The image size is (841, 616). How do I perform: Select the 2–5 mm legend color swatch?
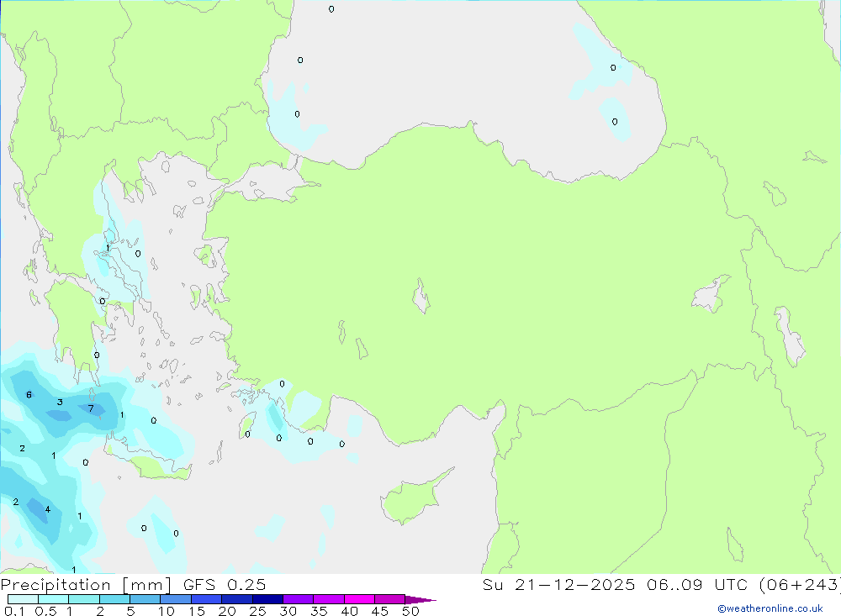point(114,599)
